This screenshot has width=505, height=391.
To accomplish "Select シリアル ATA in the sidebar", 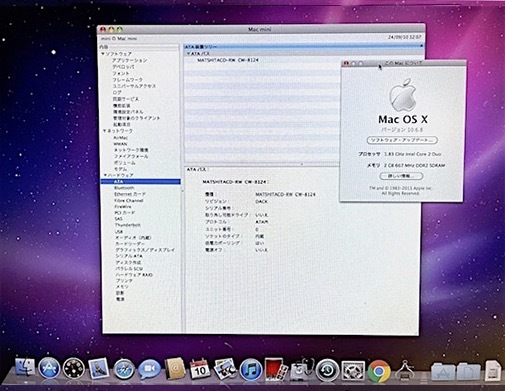I will (x=129, y=256).
